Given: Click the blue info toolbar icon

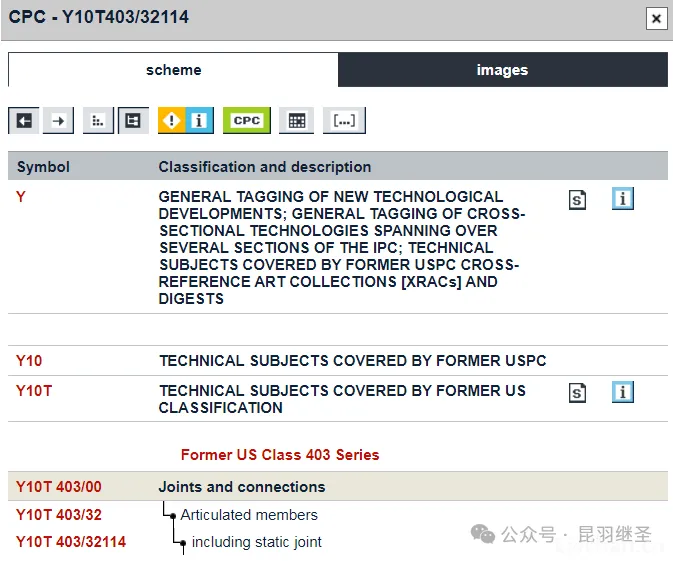Looking at the screenshot, I should (x=199, y=121).
